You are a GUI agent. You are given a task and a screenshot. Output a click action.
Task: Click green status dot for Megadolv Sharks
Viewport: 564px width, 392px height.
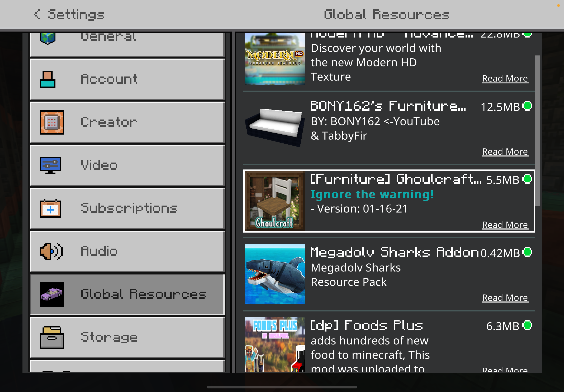[527, 252]
